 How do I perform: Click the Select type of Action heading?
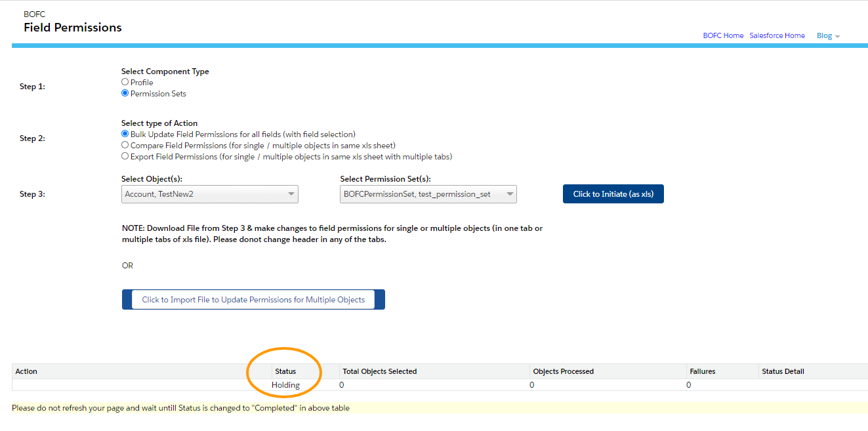coord(159,123)
